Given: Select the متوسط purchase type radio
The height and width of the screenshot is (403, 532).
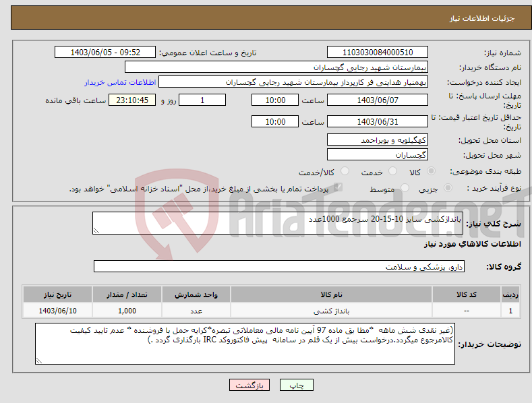Looking at the screenshot, I should pos(405,187).
